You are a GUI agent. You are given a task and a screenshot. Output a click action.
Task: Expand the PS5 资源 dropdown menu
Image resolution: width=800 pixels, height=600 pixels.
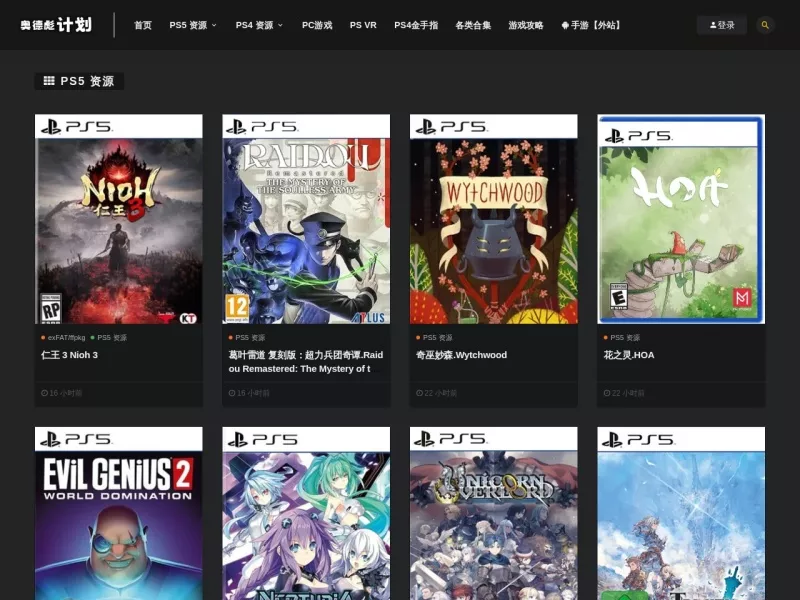coord(193,25)
